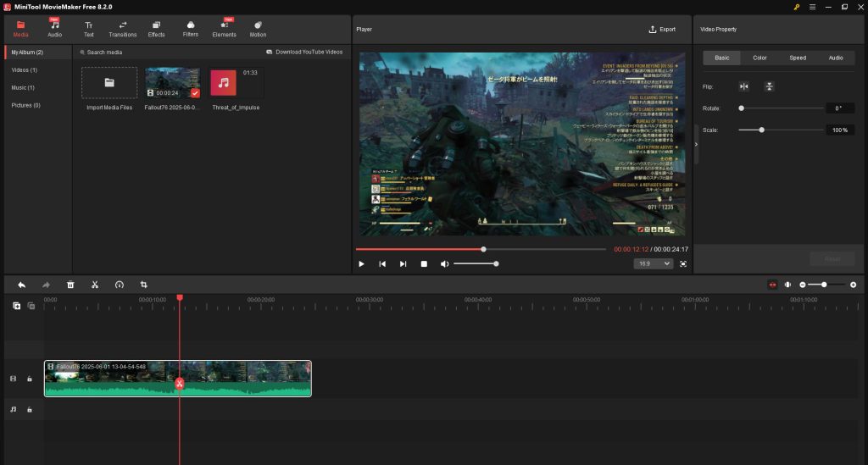Viewport: 868px width, 465px height.
Task: Switch to Basic property tab
Action: (x=722, y=58)
